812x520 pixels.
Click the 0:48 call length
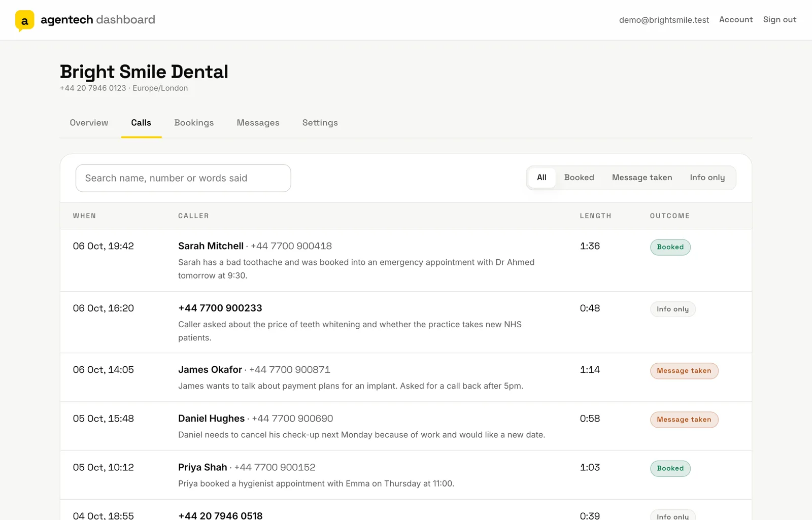click(590, 308)
